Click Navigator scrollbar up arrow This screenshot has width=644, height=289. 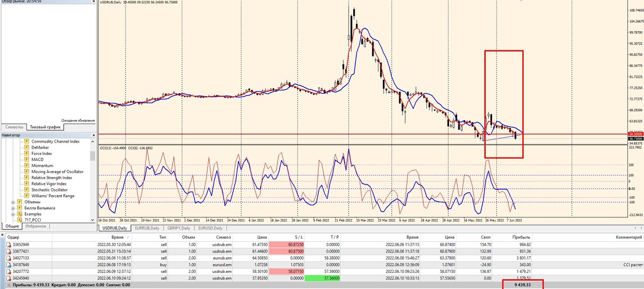(93, 141)
